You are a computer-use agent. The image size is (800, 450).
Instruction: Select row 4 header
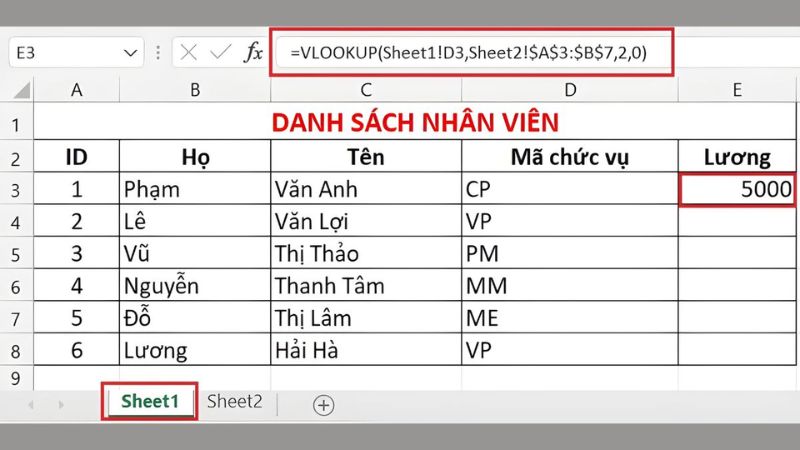tap(16, 220)
